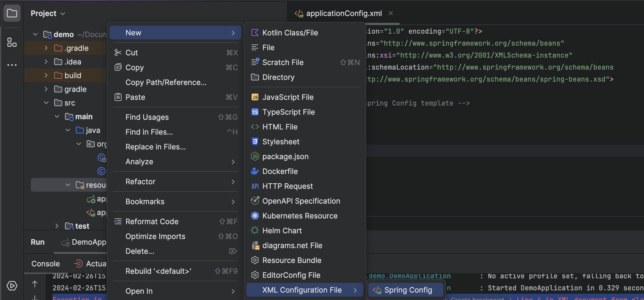
Task: Click the up-arrow navigation icon in console panel
Action: point(35,284)
